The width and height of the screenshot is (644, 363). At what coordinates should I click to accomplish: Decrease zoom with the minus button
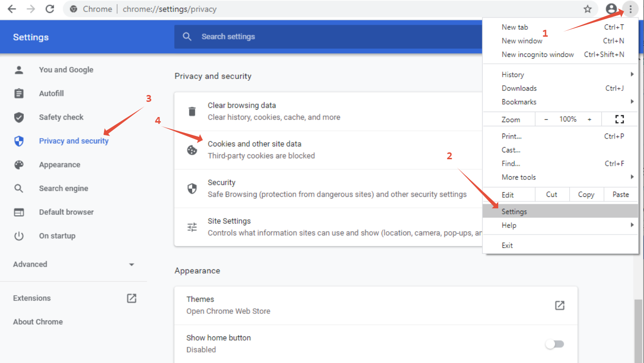tap(546, 119)
